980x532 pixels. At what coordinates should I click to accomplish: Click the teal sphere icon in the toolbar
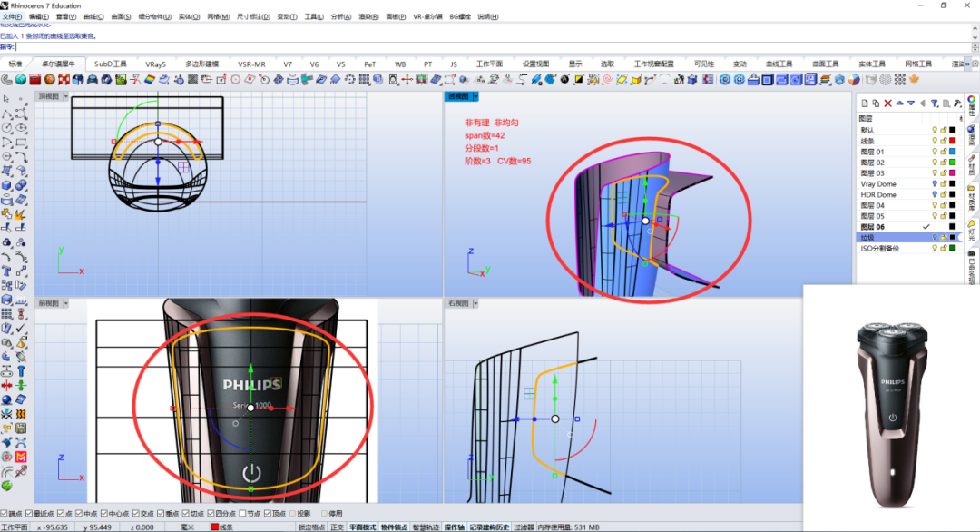(21, 79)
